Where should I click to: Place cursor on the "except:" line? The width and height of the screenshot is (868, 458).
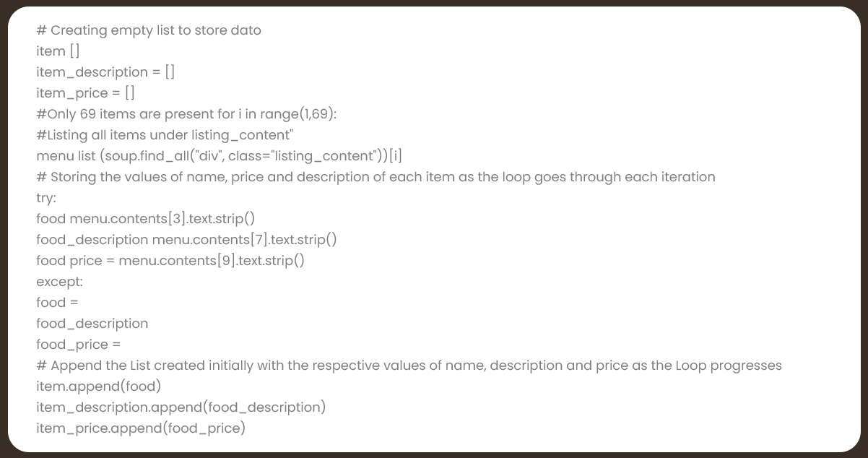pyautogui.click(x=59, y=282)
